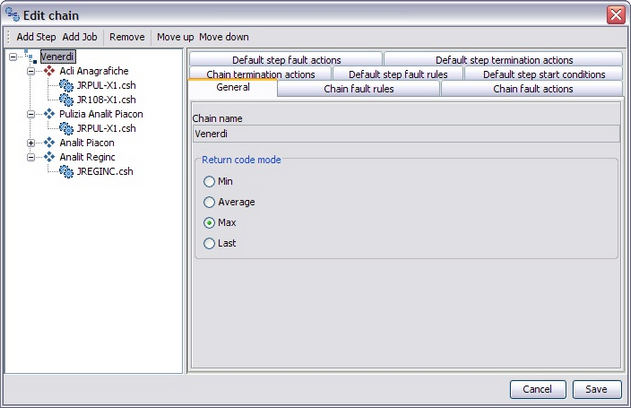
Task: Collapse the Analit Reginc step node
Action: tap(31, 157)
